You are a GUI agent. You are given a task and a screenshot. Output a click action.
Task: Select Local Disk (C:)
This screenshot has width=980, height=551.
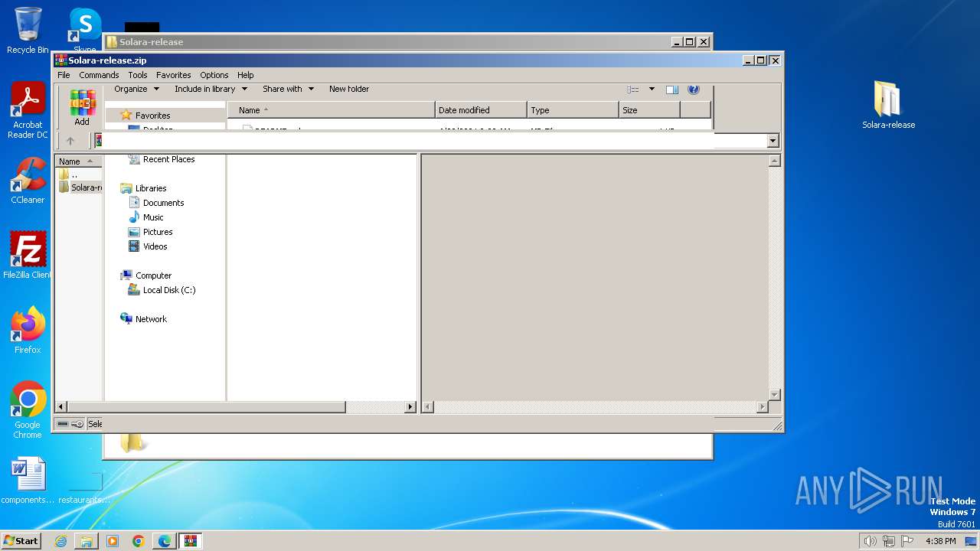162,290
